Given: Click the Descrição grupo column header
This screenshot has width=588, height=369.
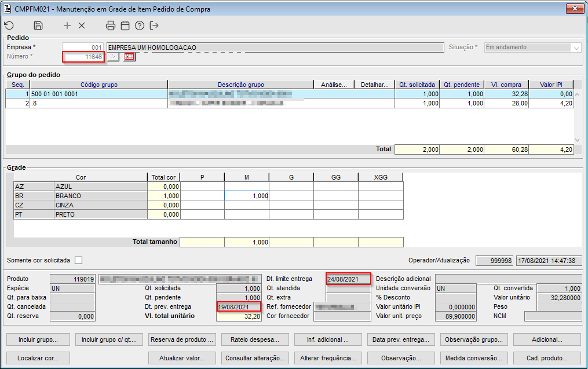Looking at the screenshot, I should coord(241,85).
